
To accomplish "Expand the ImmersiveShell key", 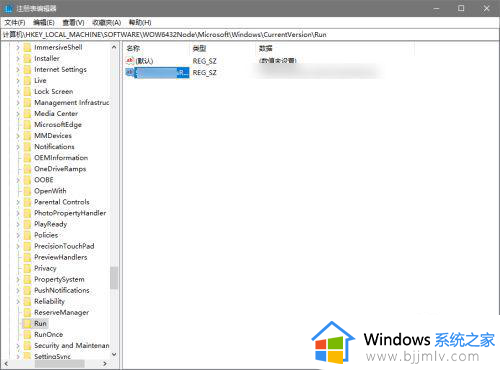I will point(18,47).
